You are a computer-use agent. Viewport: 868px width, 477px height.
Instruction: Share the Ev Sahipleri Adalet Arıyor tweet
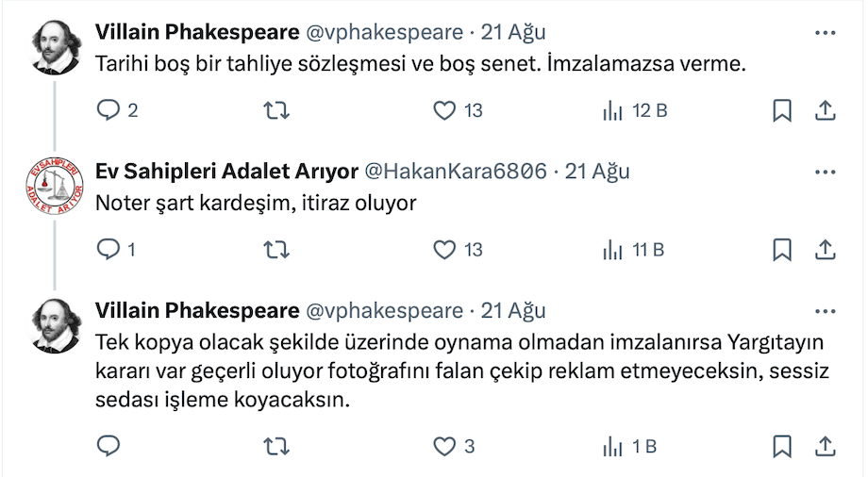(824, 250)
